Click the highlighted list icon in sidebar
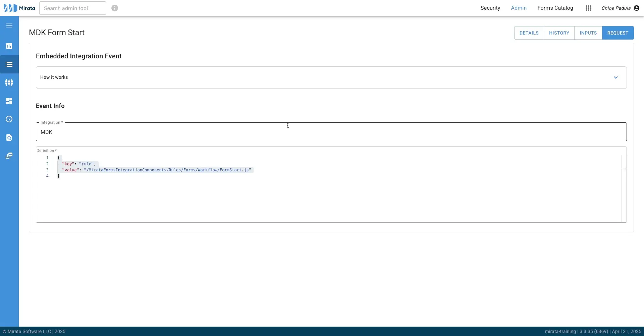Image resolution: width=644 pixels, height=336 pixels. click(9, 64)
